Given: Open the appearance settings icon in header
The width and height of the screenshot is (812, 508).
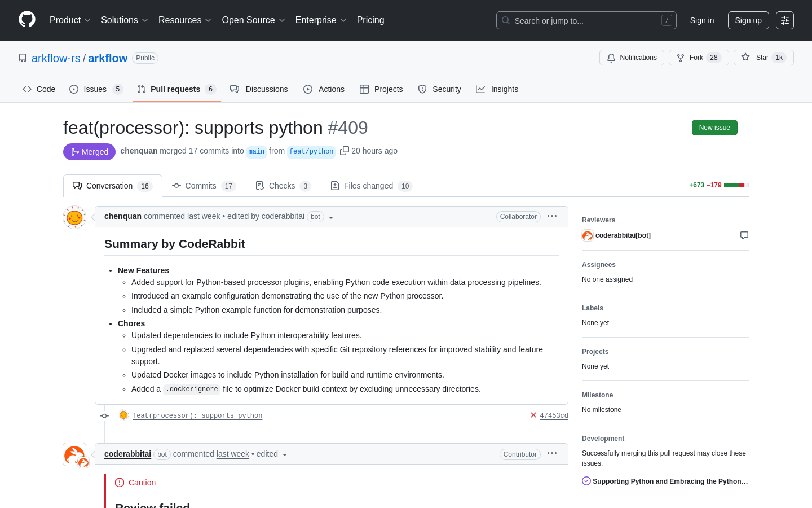Looking at the screenshot, I should coord(785,20).
